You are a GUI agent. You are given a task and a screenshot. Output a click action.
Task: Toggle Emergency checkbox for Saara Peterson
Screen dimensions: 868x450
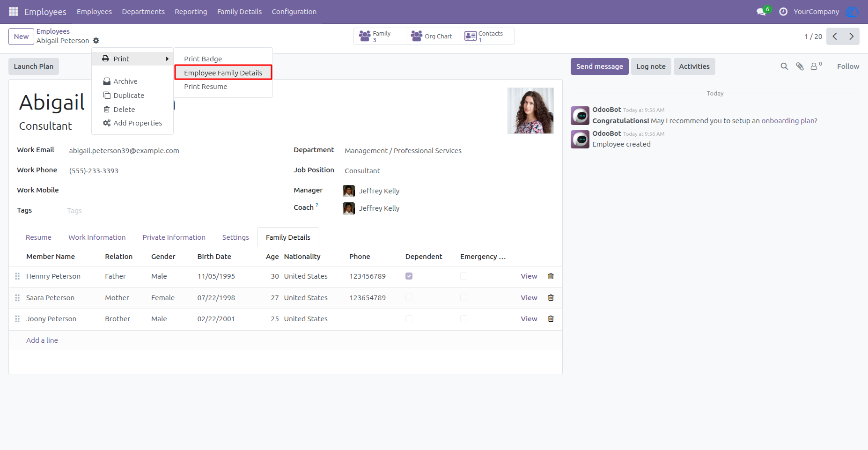click(463, 297)
